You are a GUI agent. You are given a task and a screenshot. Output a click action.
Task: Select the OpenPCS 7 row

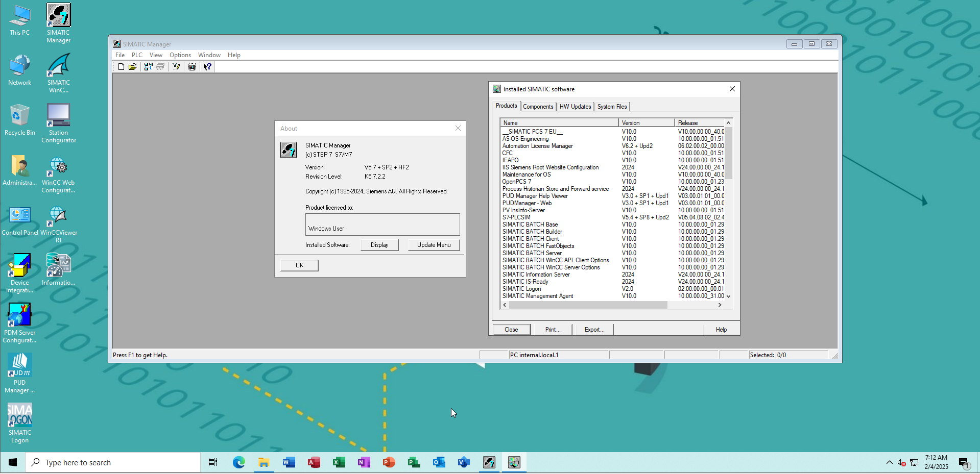(x=613, y=182)
